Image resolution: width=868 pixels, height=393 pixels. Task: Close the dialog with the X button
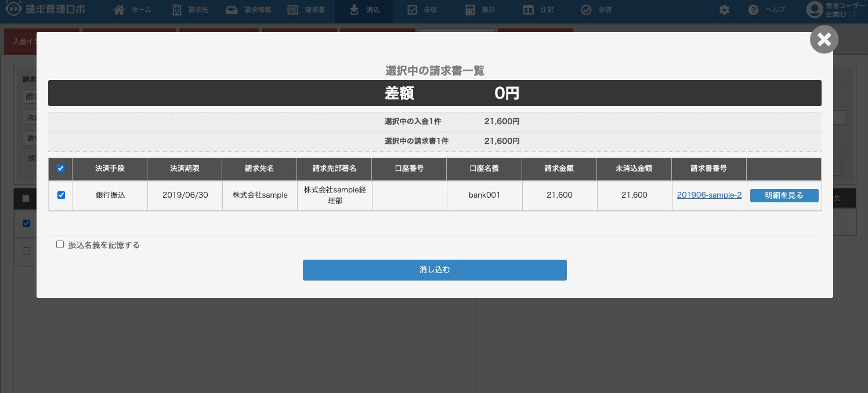tap(824, 40)
